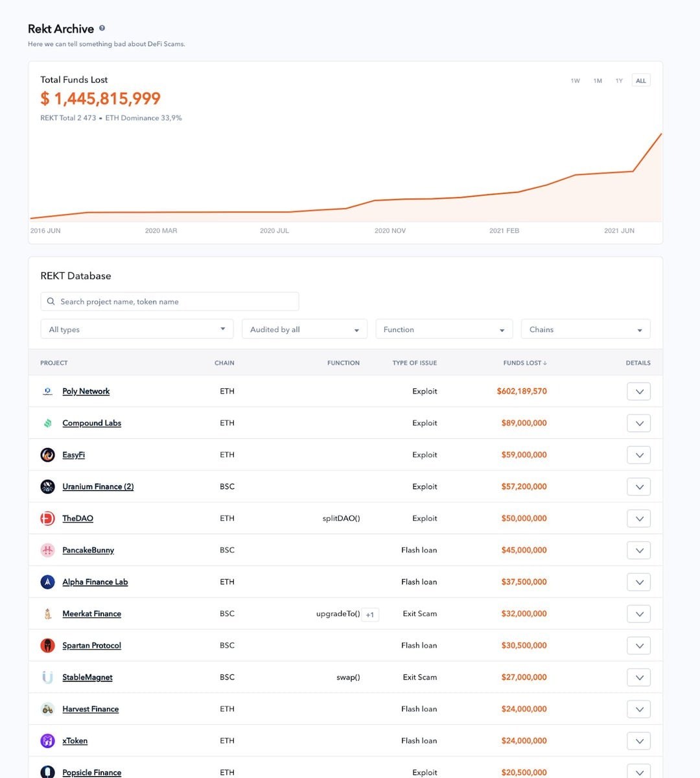Click the Poly Network project logo

pos(47,391)
